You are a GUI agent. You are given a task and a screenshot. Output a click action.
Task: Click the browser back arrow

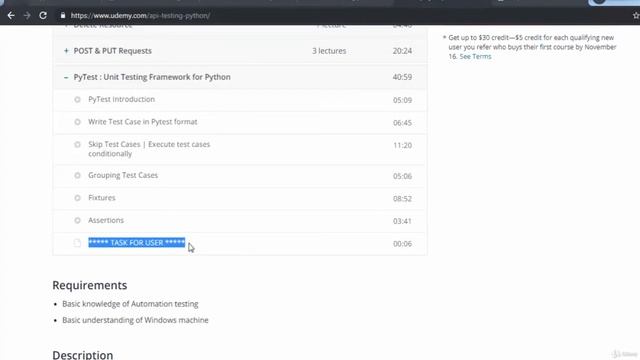11,16
